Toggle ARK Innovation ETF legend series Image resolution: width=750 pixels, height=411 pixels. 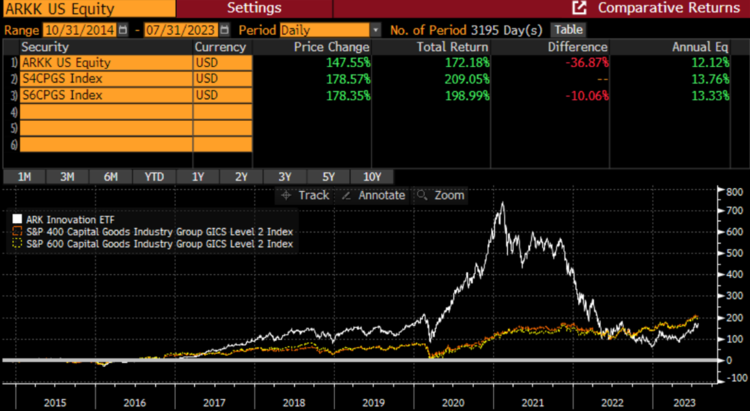coord(17,217)
